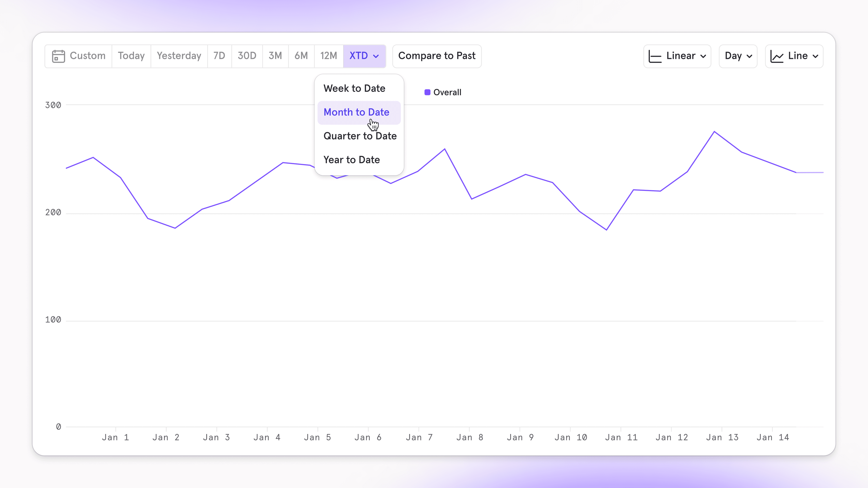Switch to Yesterday date range

pos(179,56)
